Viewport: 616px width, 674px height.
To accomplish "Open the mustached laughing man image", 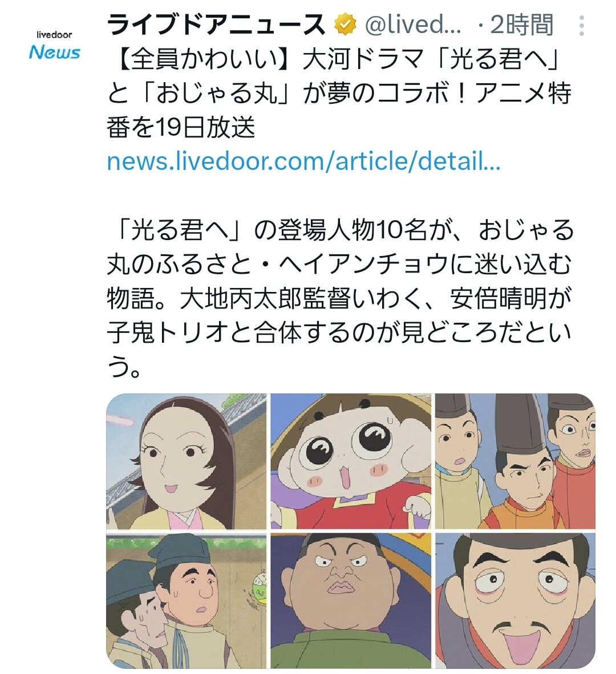I will click(x=515, y=600).
